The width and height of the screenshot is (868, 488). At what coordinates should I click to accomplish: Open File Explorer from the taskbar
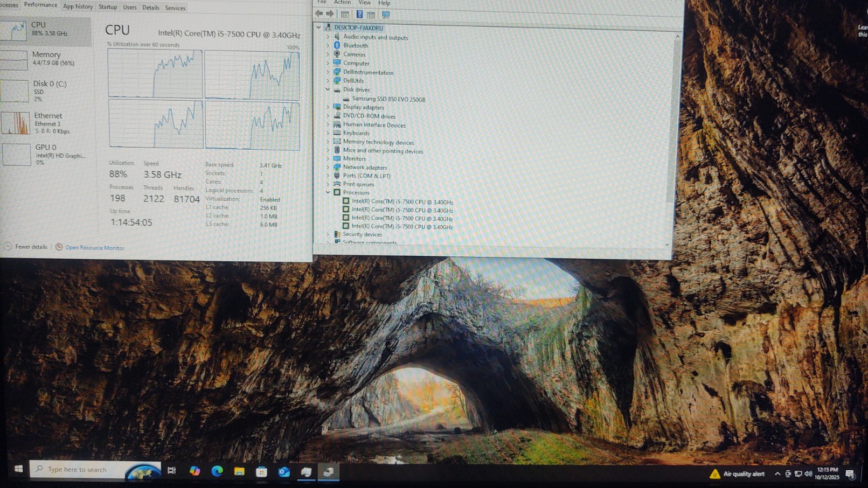point(239,472)
